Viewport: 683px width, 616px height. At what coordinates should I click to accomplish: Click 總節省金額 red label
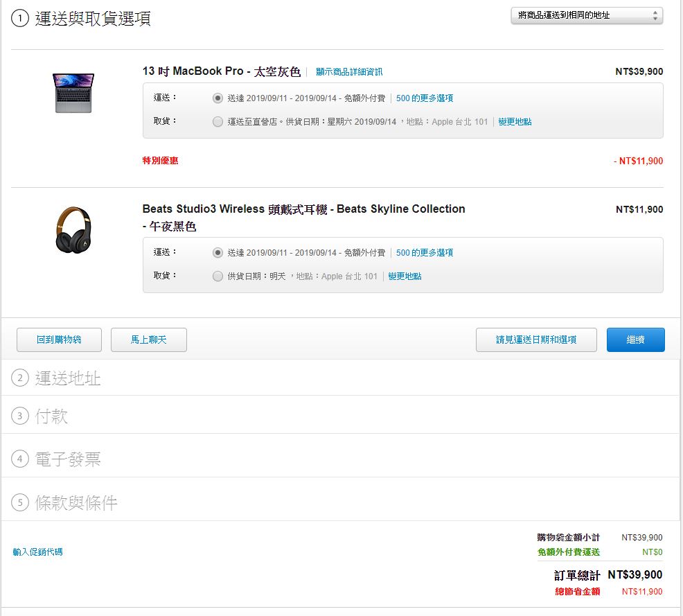point(577,591)
